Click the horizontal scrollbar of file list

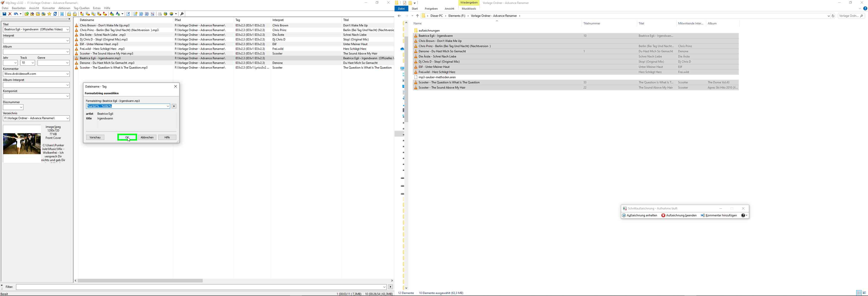(140, 280)
